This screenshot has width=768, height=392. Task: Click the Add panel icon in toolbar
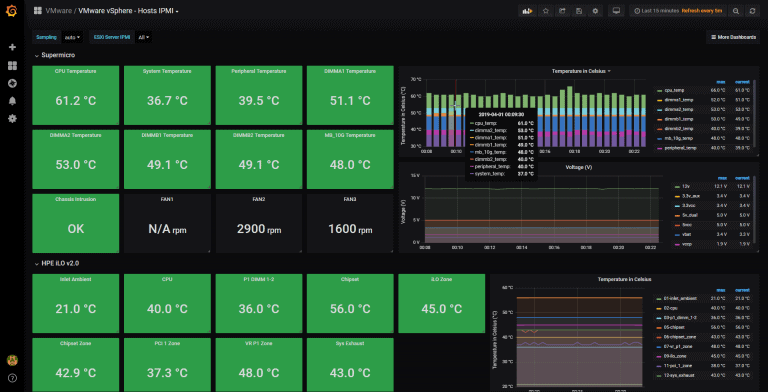pos(528,11)
